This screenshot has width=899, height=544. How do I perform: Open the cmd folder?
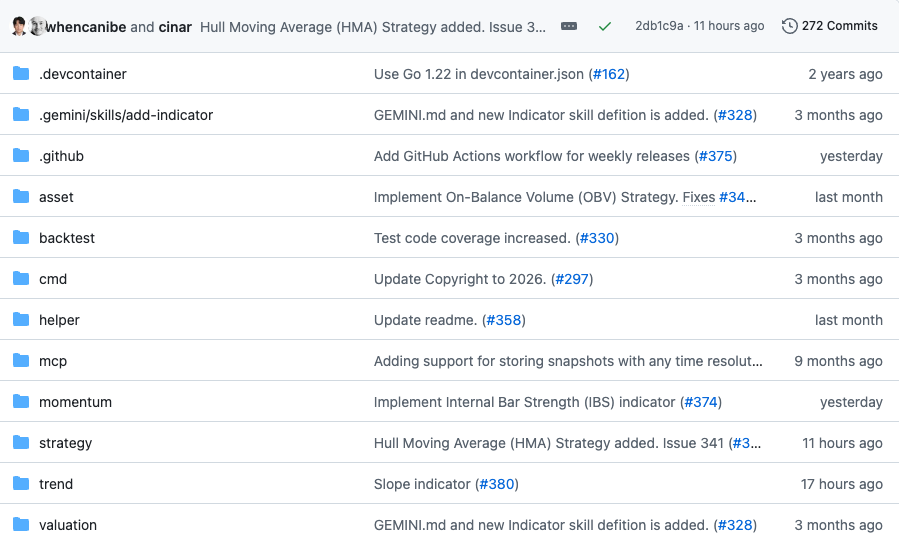[53, 279]
